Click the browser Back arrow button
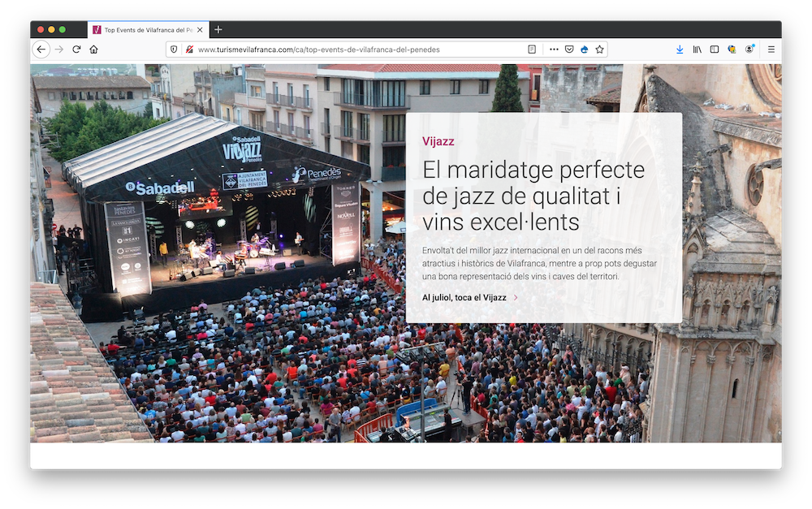The width and height of the screenshot is (812, 509). pyautogui.click(x=41, y=50)
